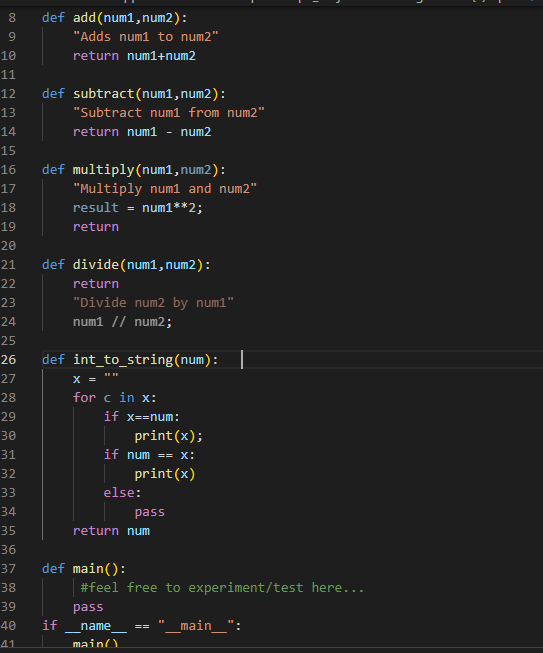Click line number 37 in the gutter
The height and width of the screenshot is (653, 543).
(8, 569)
